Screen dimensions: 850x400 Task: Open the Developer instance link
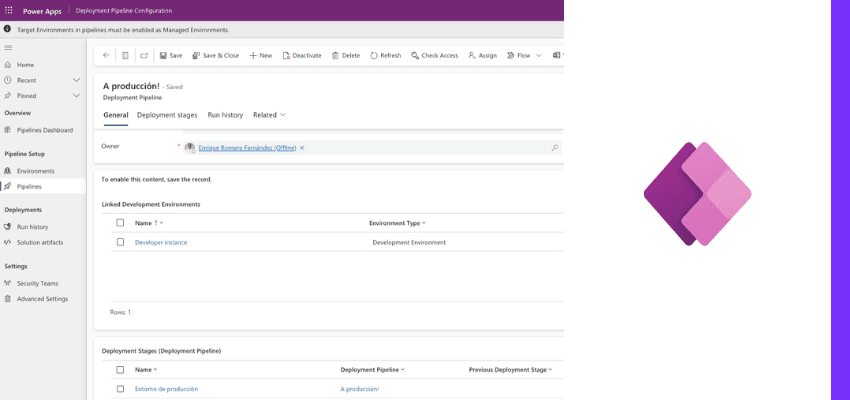click(x=161, y=243)
